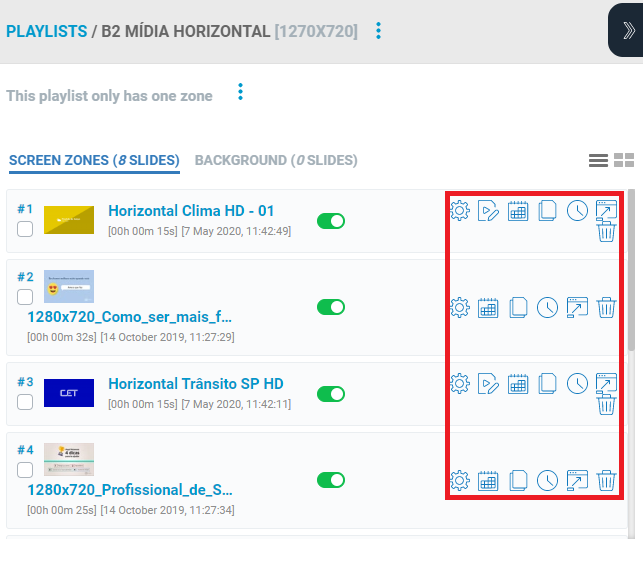Duplicate the 1280x720_Como_ser_mais_f slide
Viewport: 643px width, 570px height.
click(518, 308)
